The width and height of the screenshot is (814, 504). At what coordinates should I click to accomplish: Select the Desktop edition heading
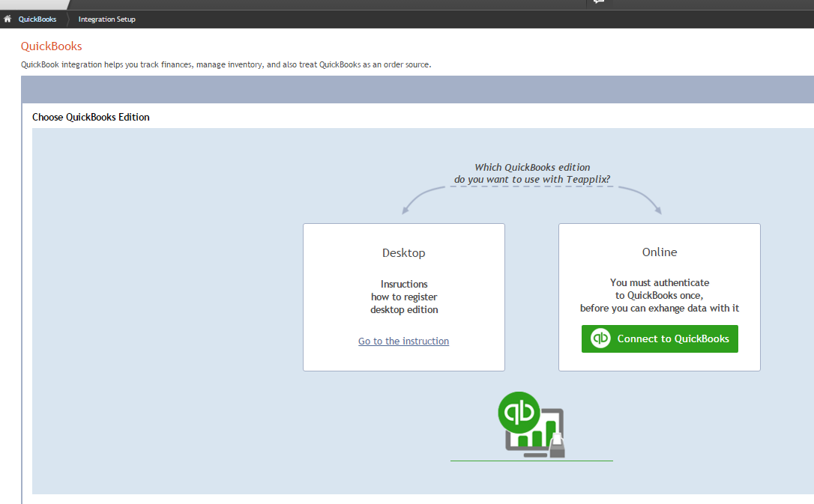(x=403, y=252)
